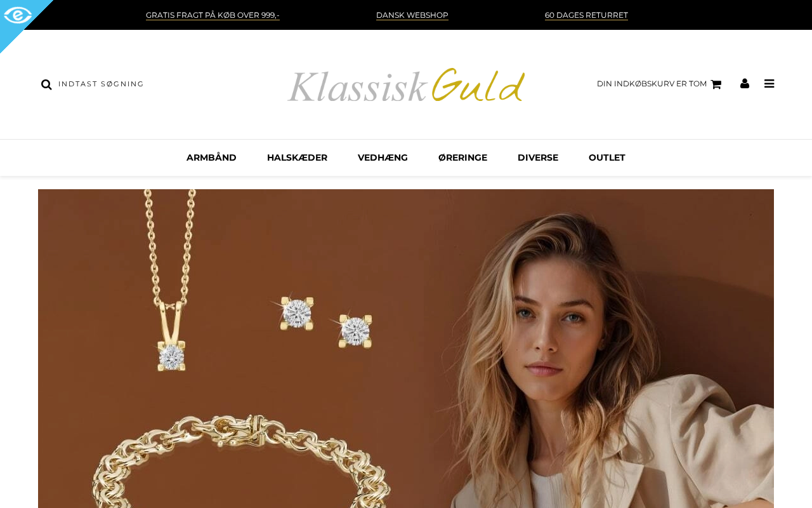Click 'Din indkøbskurv er tom' text
The height and width of the screenshot is (508, 812).
pyautogui.click(x=652, y=84)
